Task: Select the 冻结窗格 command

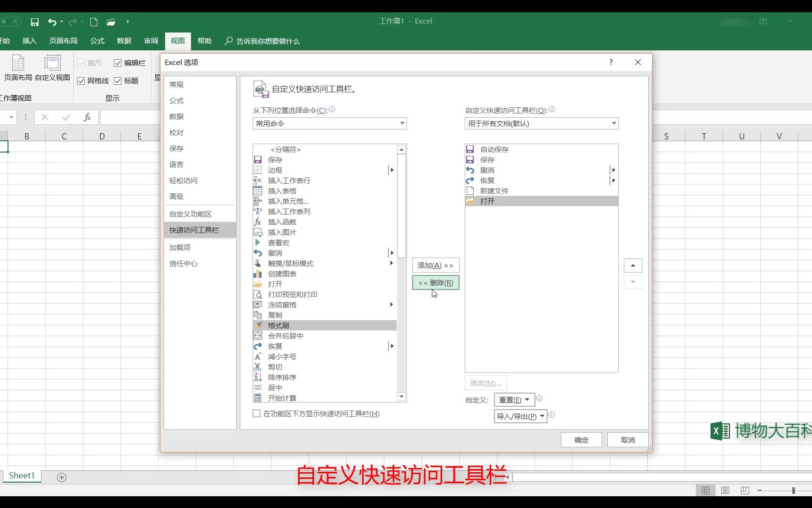Action: (x=325, y=305)
